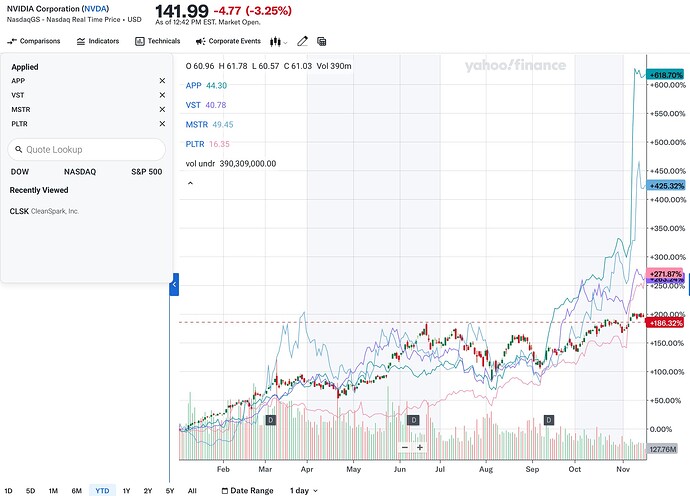Remove APP from applied comparisons
This screenshot has height=496, width=690.
[162, 81]
